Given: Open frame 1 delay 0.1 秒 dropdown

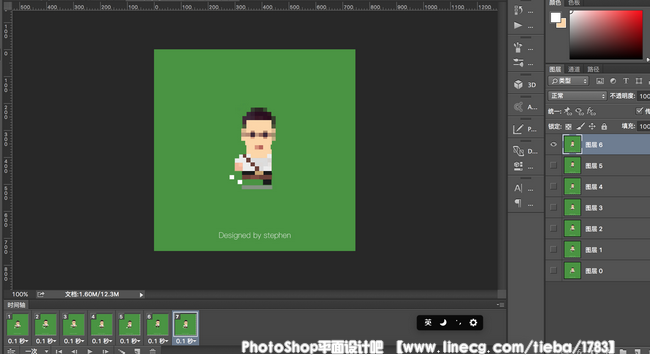Looking at the screenshot, I should coord(18,341).
